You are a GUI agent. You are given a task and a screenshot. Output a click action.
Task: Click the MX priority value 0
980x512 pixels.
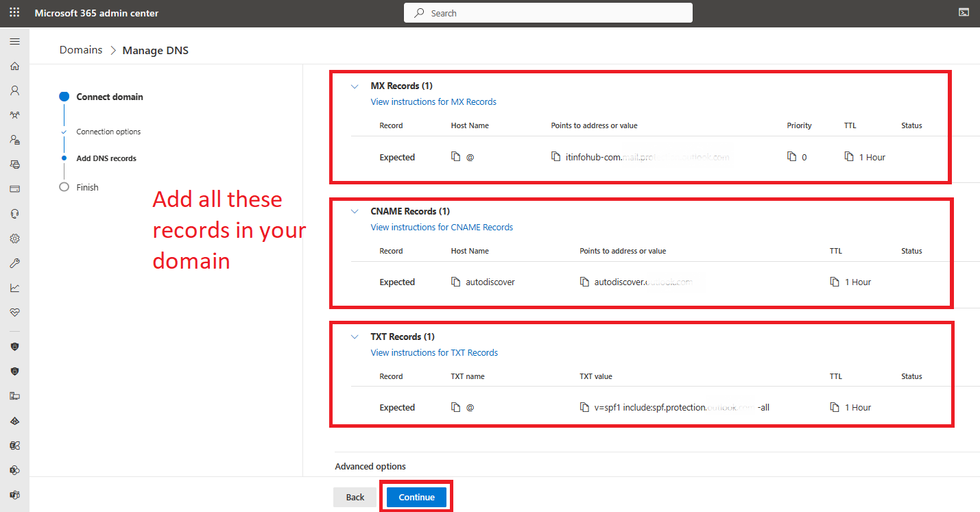(x=804, y=157)
